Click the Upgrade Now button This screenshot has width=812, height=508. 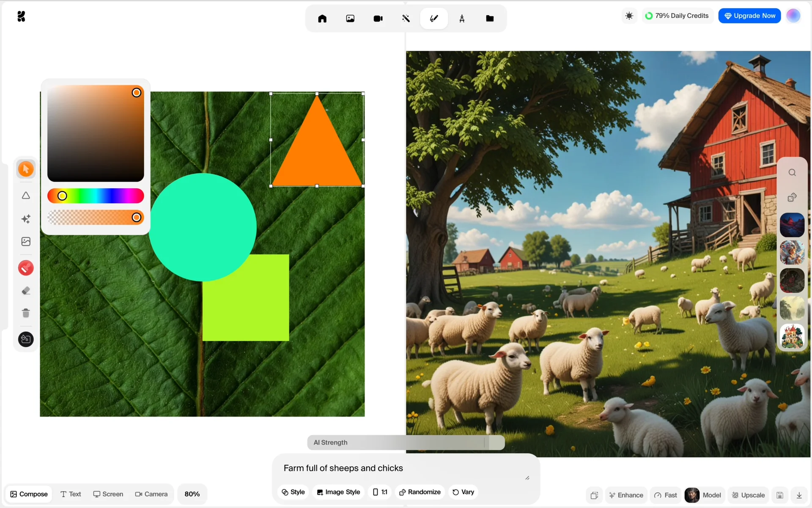(x=749, y=16)
